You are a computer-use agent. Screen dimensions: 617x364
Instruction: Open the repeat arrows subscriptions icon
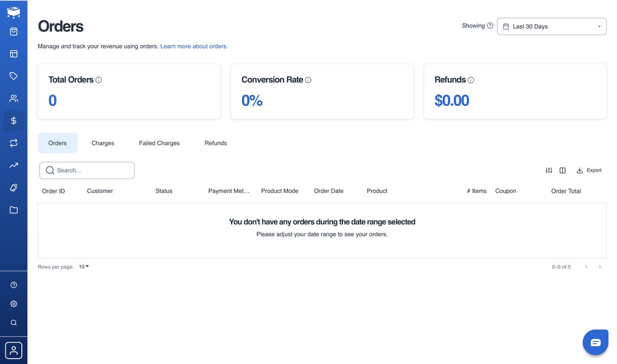click(x=13, y=143)
